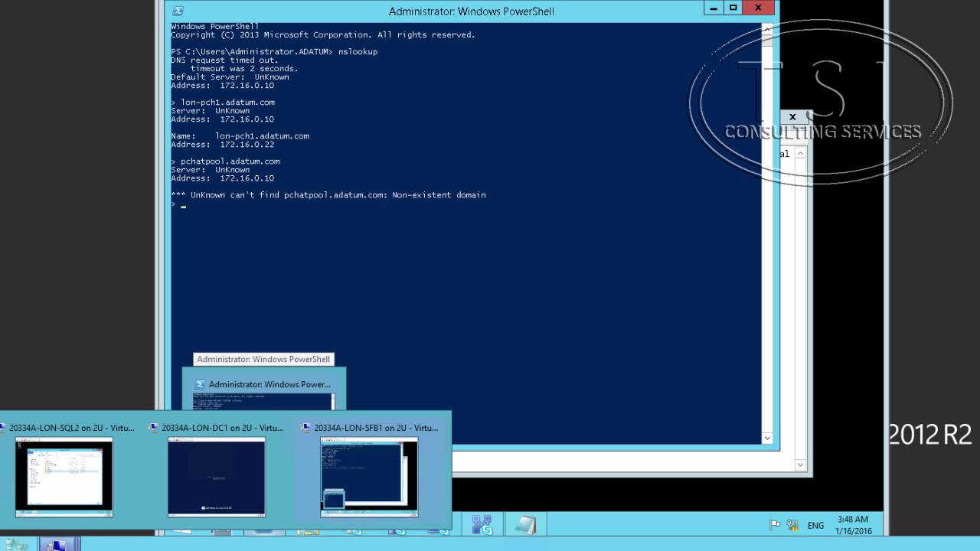980x551 pixels.
Task: Click the 'Default Server: UnKnown' line
Action: click(230, 77)
